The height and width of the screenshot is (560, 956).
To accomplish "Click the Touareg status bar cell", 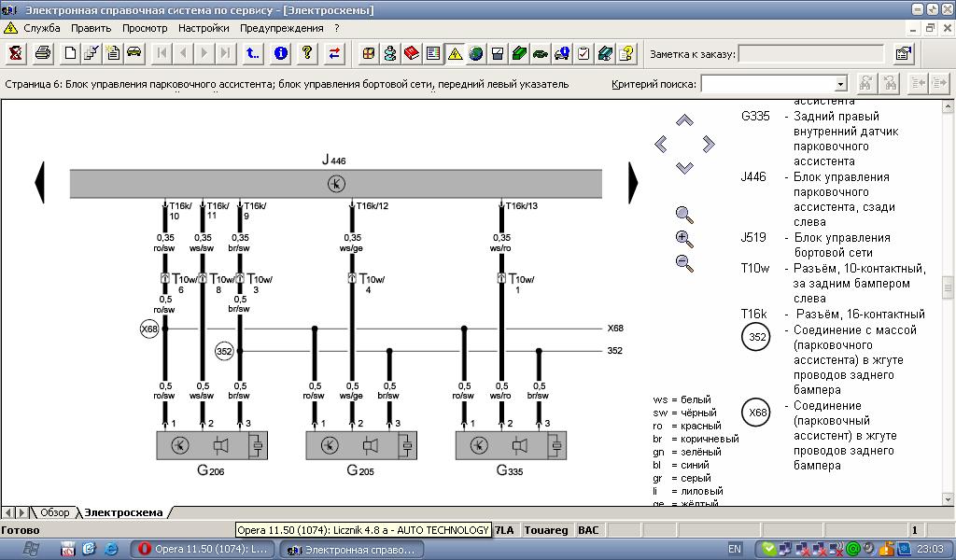I will click(545, 530).
